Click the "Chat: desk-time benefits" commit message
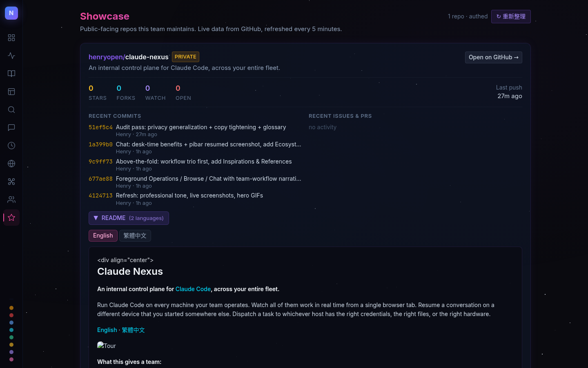The image size is (588, 368). [x=209, y=144]
